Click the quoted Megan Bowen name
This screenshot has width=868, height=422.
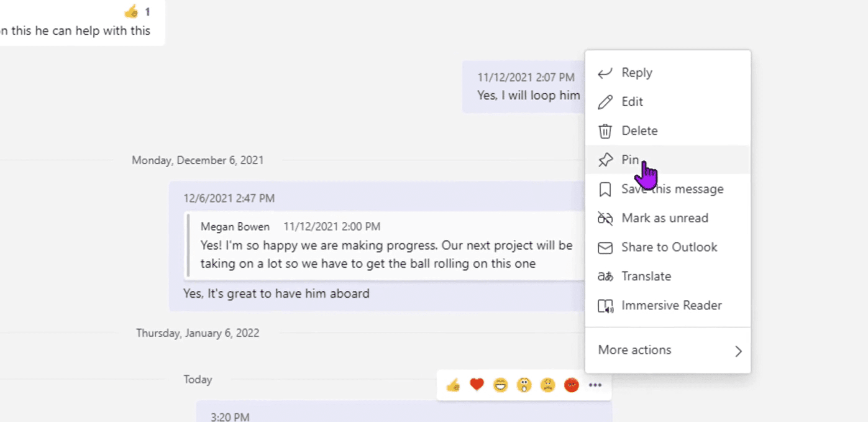click(x=235, y=226)
